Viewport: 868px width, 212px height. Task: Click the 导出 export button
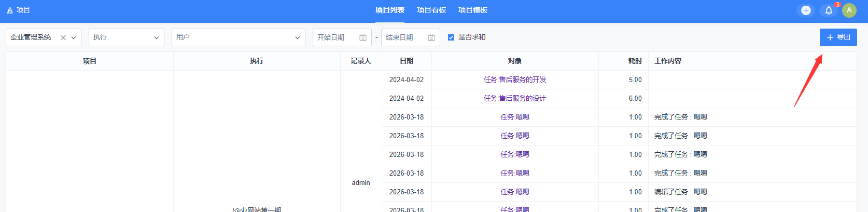(x=838, y=37)
